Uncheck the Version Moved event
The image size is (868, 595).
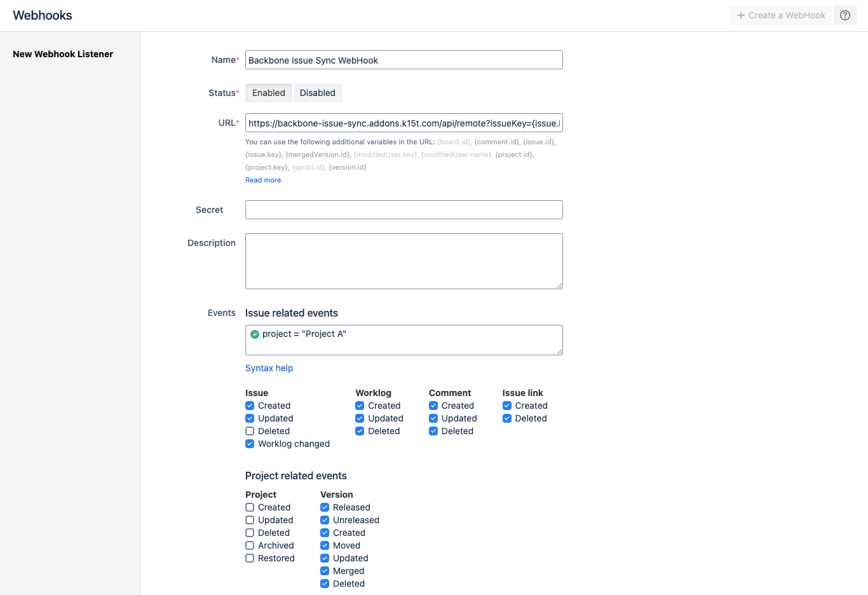click(x=325, y=545)
